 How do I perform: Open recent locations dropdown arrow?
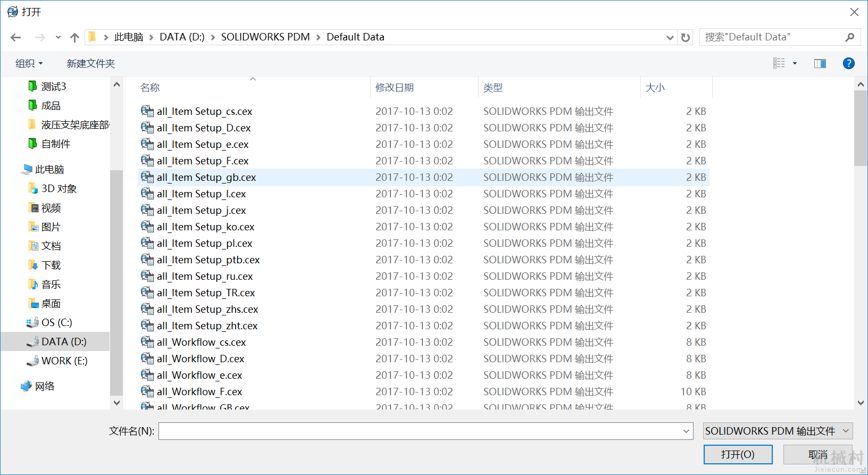tap(58, 37)
